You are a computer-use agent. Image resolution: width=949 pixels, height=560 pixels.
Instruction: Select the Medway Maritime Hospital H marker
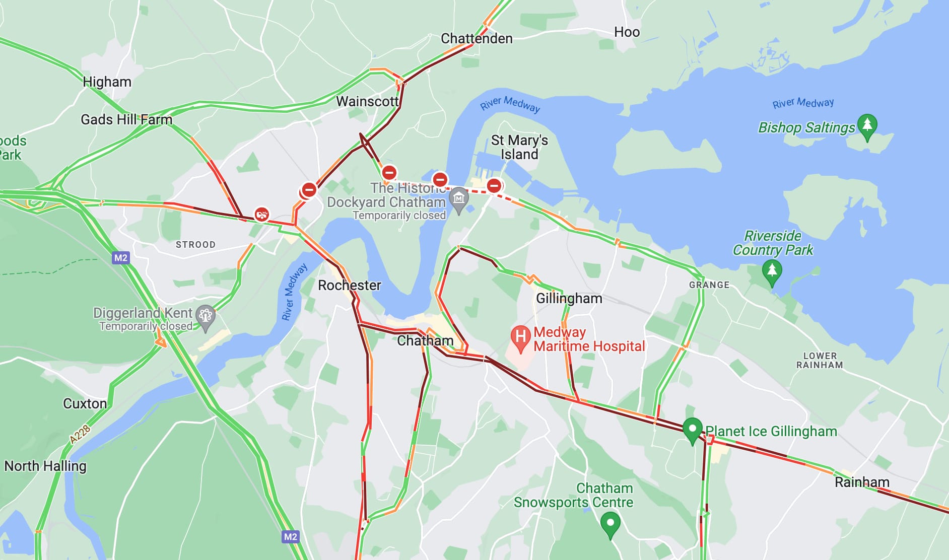coord(521,338)
